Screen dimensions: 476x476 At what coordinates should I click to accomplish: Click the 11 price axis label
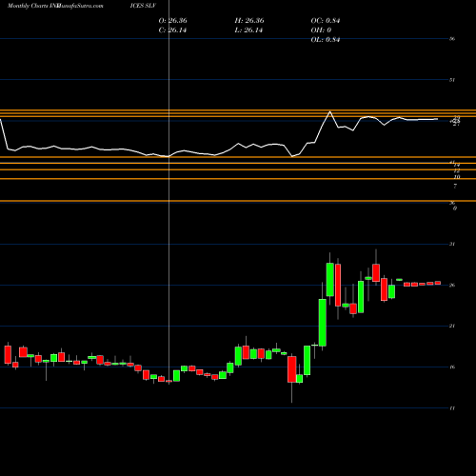point(452,408)
